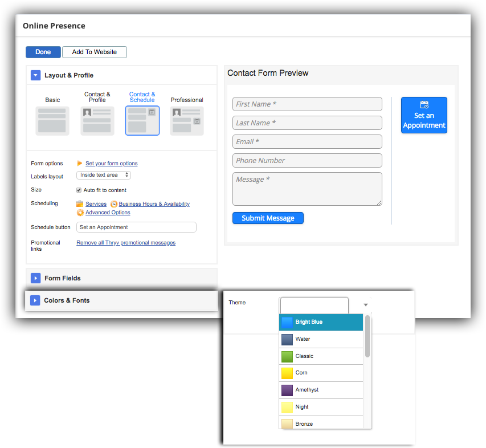The width and height of the screenshot is (486, 448).
Task: Click the Done button
Action: pyautogui.click(x=43, y=52)
